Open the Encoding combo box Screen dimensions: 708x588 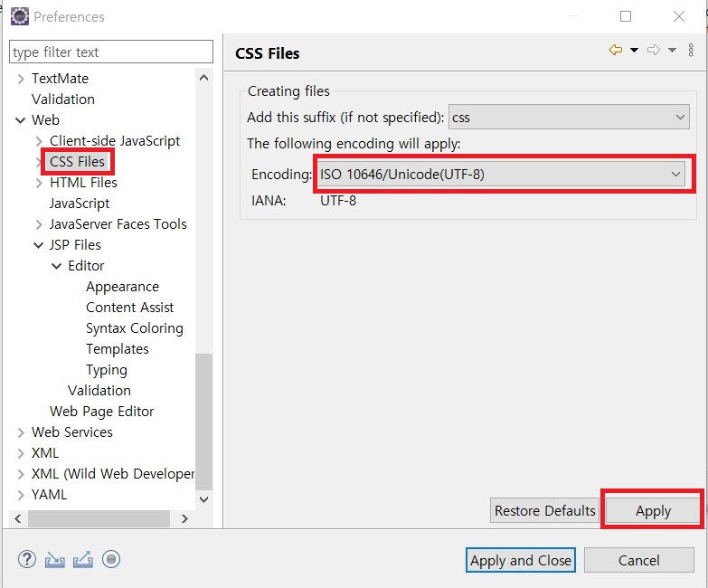click(501, 174)
